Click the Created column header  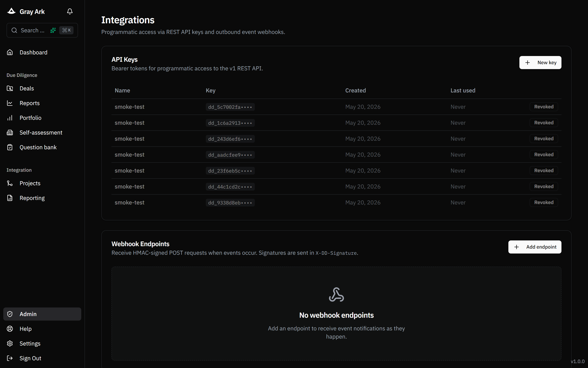(355, 90)
